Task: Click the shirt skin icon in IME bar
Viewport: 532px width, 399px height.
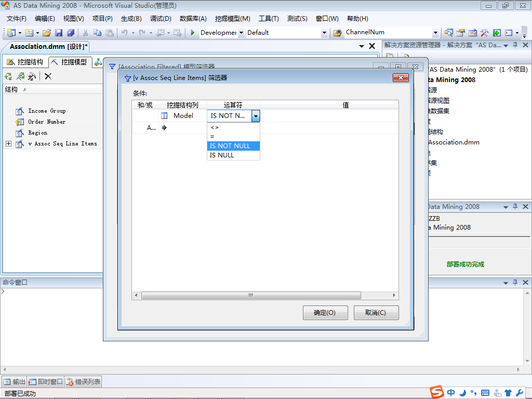Action: (508, 393)
